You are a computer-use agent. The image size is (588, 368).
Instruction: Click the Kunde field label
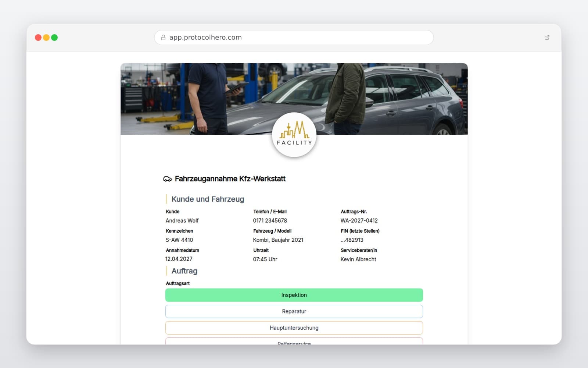(173, 212)
